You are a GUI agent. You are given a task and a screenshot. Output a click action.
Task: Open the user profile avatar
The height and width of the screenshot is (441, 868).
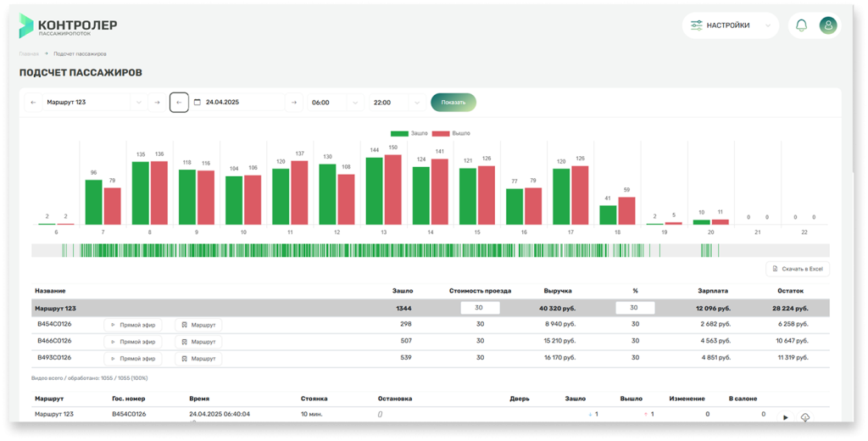point(828,25)
